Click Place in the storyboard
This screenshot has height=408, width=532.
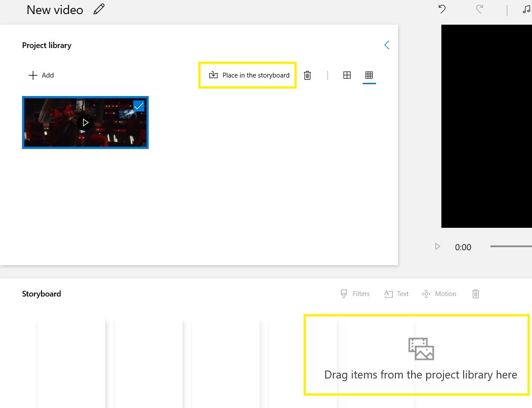(x=249, y=75)
